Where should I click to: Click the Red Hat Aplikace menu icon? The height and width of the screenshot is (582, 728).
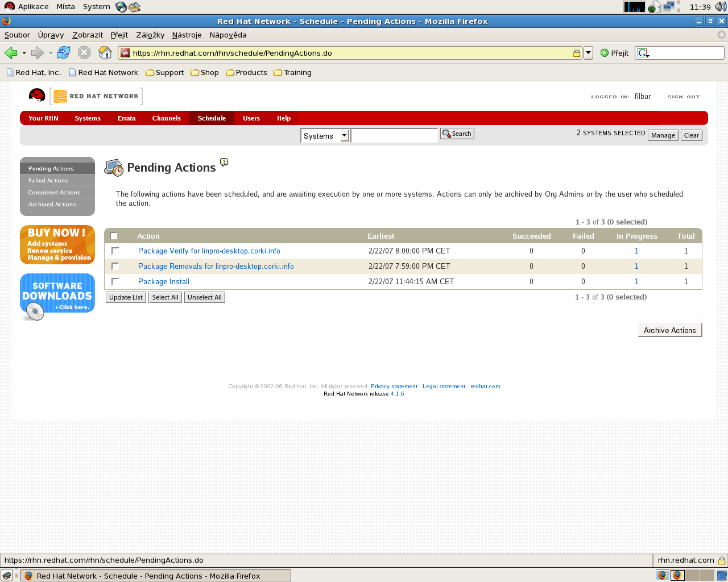tap(9, 7)
